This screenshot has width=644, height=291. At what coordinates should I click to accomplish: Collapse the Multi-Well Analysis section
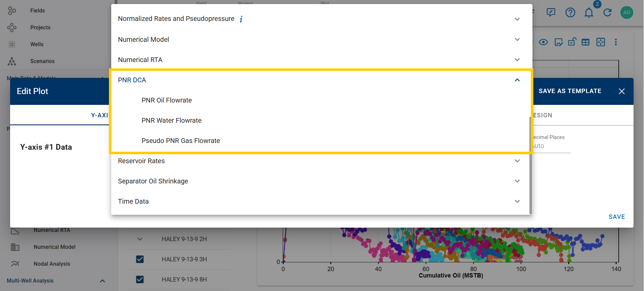102,281
